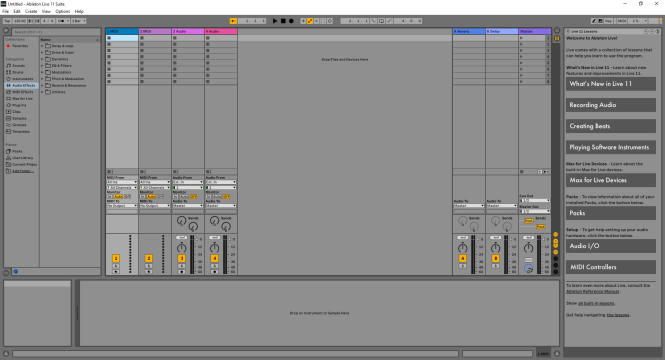Expand Delay & Loop folder
Screen dimensions: 665x360
(x=42, y=46)
